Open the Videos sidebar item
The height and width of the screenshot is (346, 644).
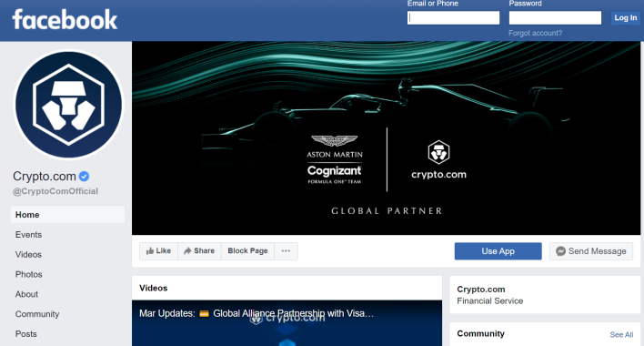click(28, 254)
